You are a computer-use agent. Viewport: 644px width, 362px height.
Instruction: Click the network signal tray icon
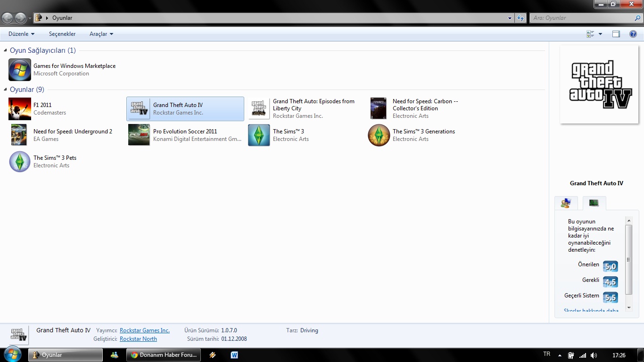pyautogui.click(x=583, y=355)
